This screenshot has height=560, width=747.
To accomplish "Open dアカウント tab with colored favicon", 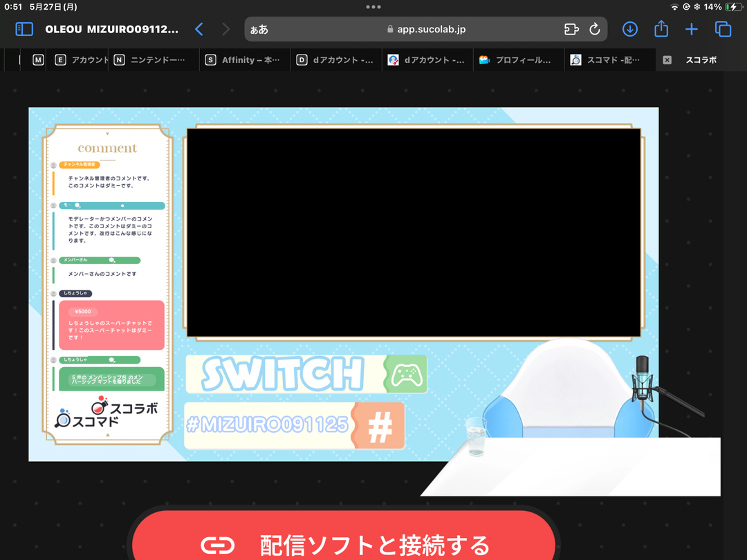I will pyautogui.click(x=426, y=60).
